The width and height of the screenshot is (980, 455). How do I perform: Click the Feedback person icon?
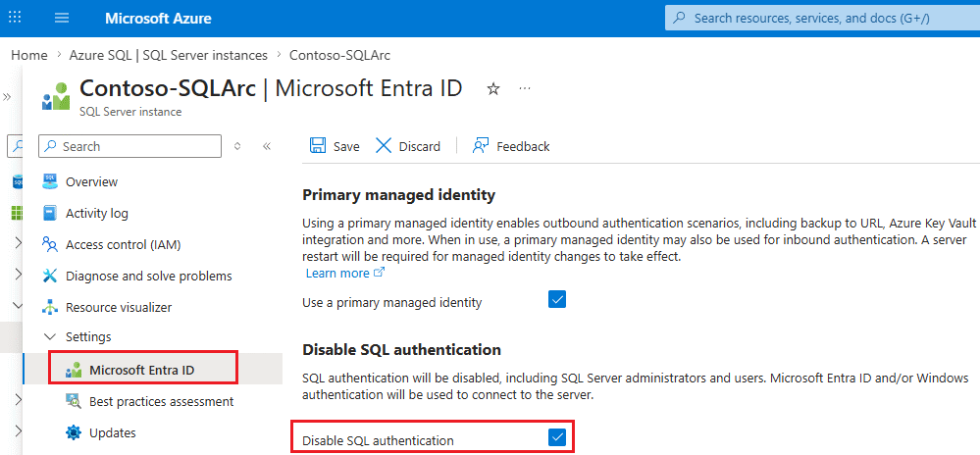[x=481, y=146]
